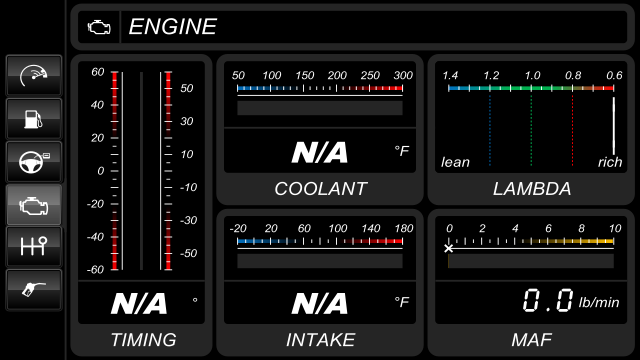This screenshot has height=360, width=640.
Task: Click the white lambda needle near rich
Action: click(x=613, y=126)
